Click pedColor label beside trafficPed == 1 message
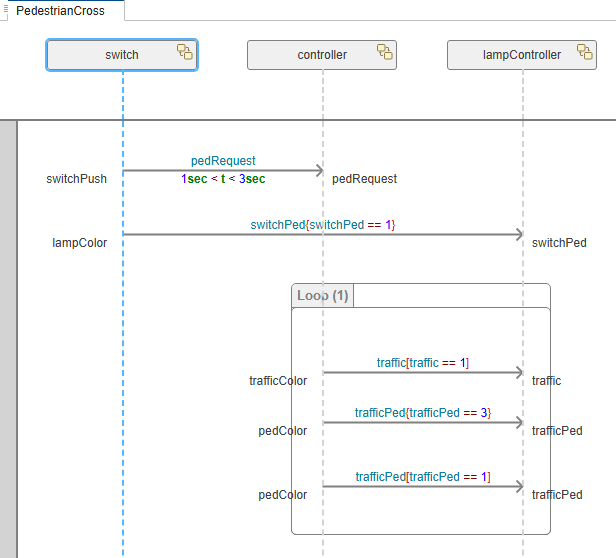The image size is (616, 558). click(x=283, y=495)
